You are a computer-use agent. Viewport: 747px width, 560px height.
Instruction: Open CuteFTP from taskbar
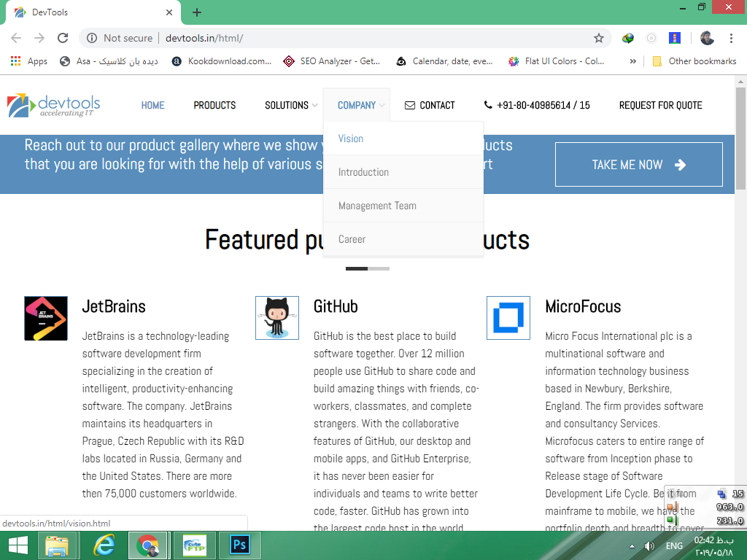[x=195, y=545]
